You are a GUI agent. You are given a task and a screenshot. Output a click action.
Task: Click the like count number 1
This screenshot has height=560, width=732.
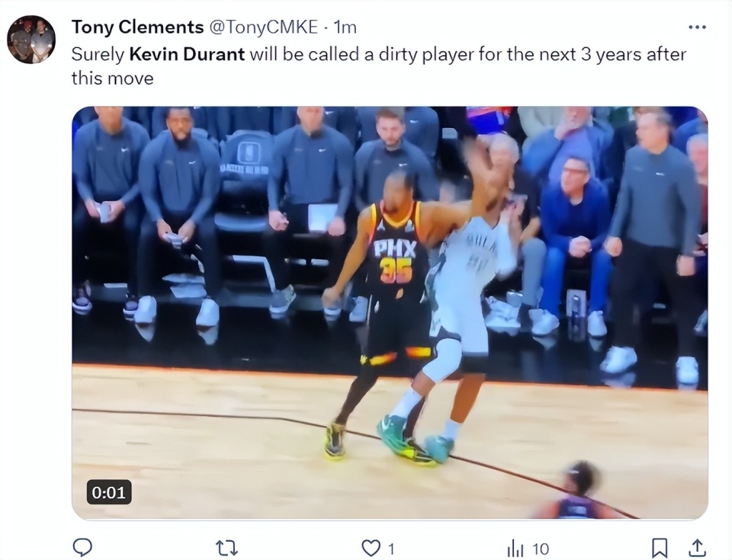pos(391,549)
